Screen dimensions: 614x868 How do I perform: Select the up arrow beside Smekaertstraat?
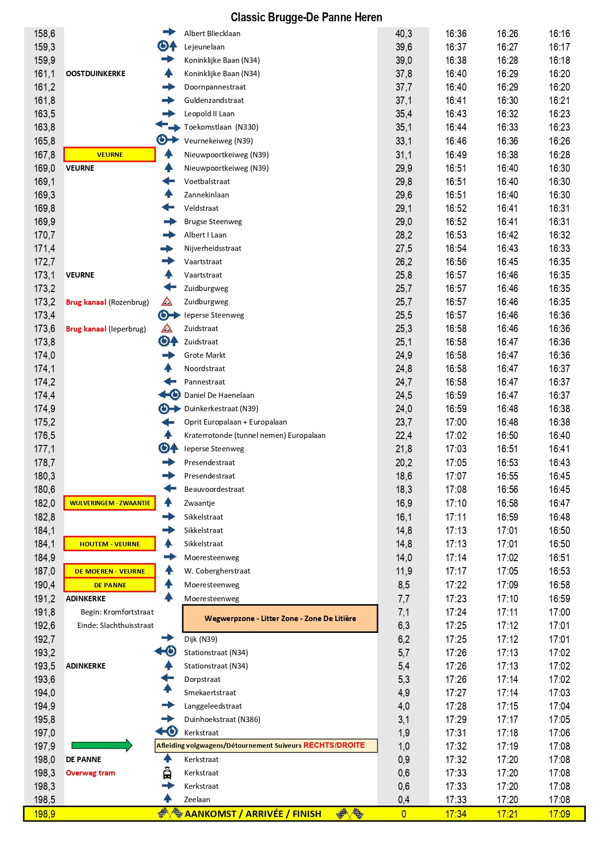pos(167,688)
